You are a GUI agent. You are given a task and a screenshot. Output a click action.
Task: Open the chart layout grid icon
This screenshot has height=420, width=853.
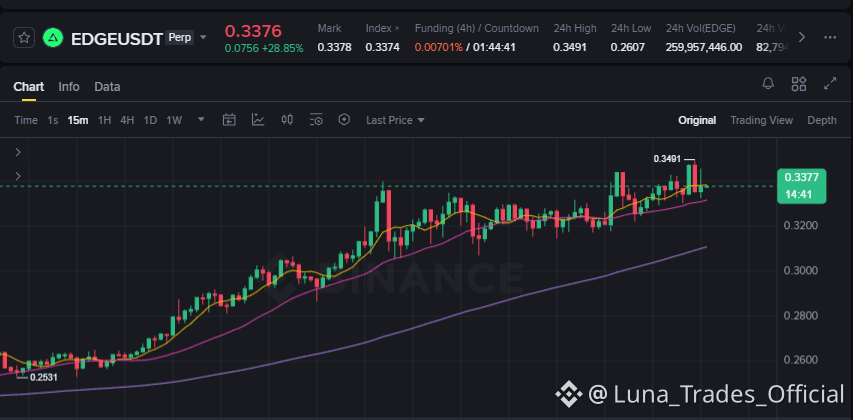coord(799,83)
